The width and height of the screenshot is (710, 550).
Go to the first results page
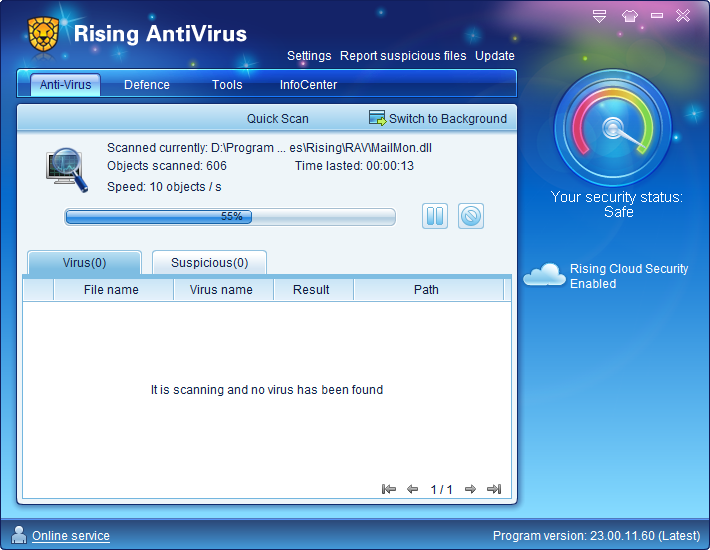389,489
